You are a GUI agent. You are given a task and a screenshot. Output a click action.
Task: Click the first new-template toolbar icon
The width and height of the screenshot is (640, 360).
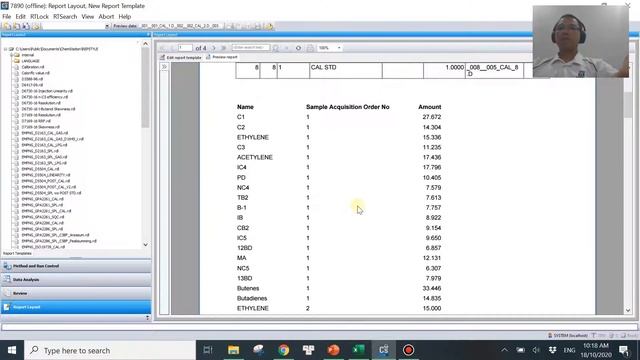click(7, 26)
